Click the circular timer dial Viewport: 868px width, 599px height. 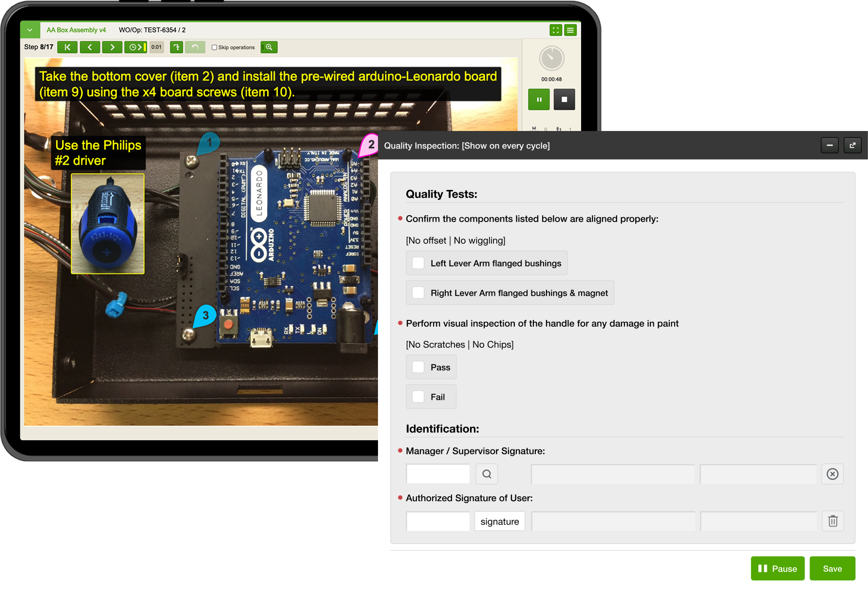551,58
